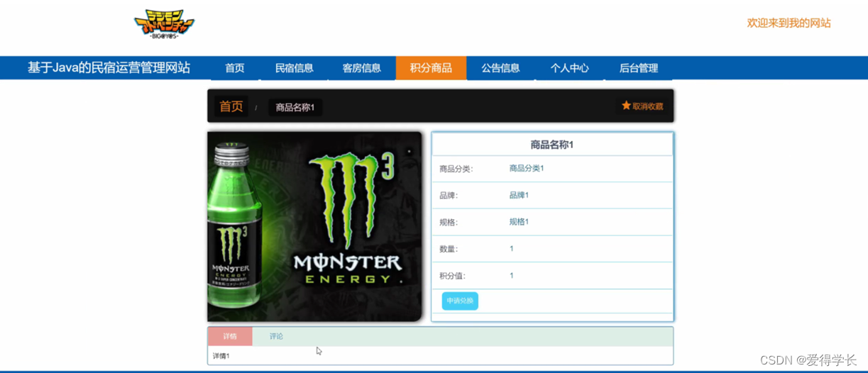Click the 规格1 value

click(519, 222)
